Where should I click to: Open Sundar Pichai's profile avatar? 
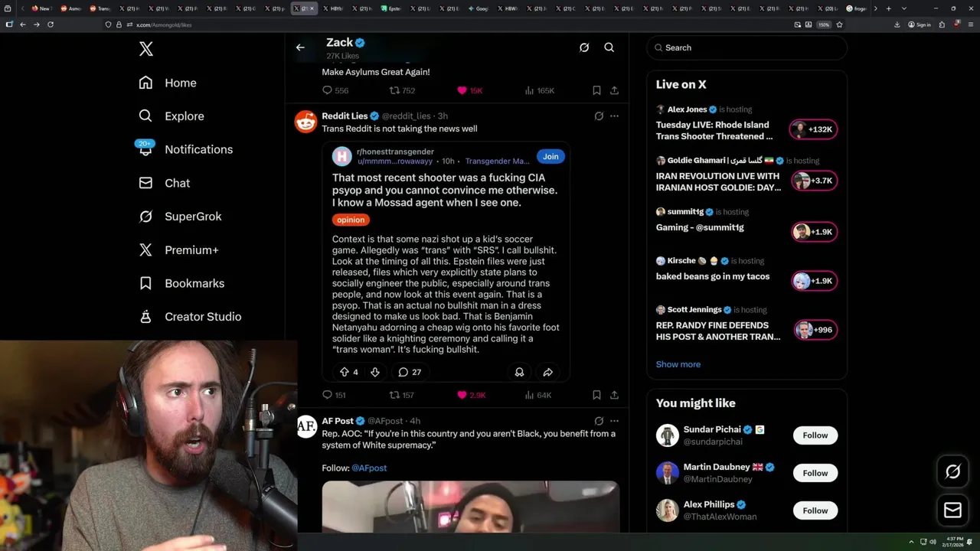(668, 435)
